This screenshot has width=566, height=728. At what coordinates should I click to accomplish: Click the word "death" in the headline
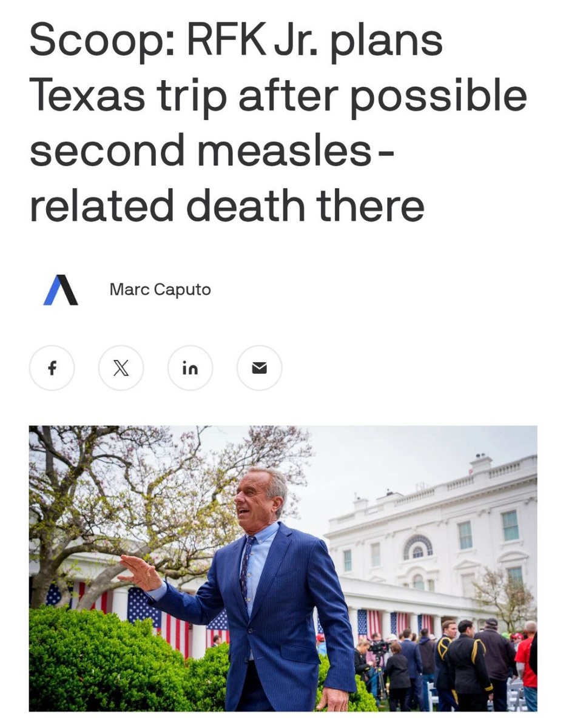click(x=246, y=204)
